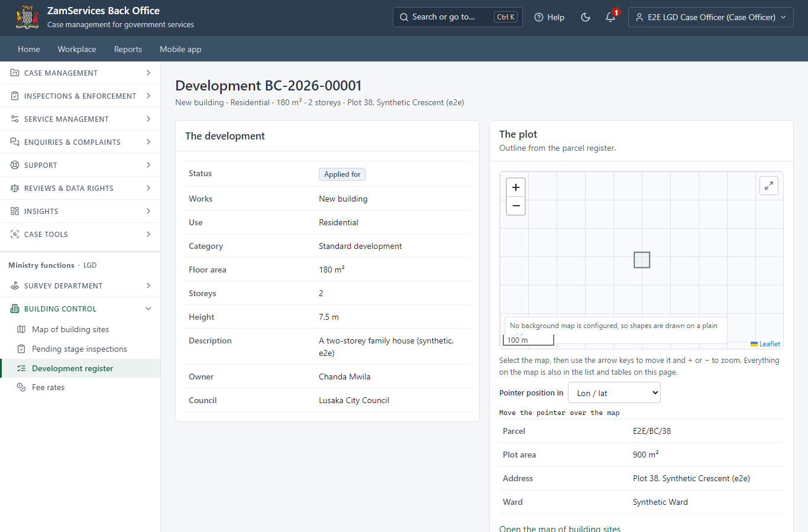Click the Help button label
The width and height of the screenshot is (808, 532).
click(555, 17)
